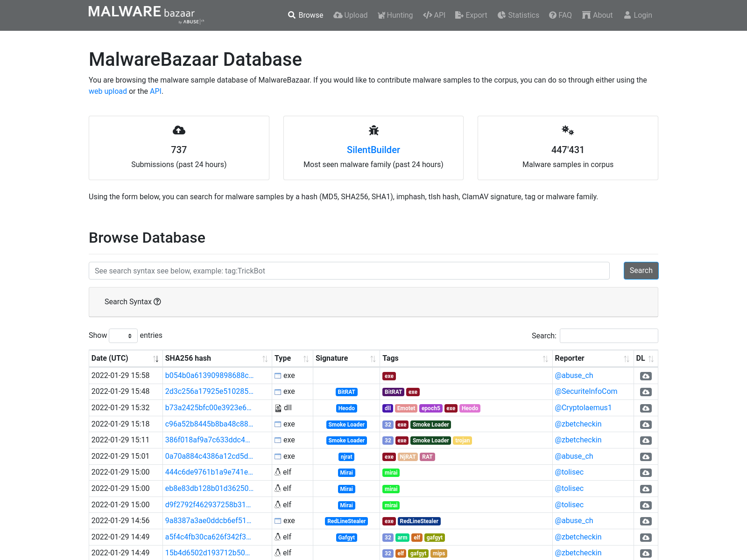This screenshot has width=747, height=560.
Task: Open reporter @SecuriteInfoCom profile
Action: pyautogui.click(x=586, y=391)
